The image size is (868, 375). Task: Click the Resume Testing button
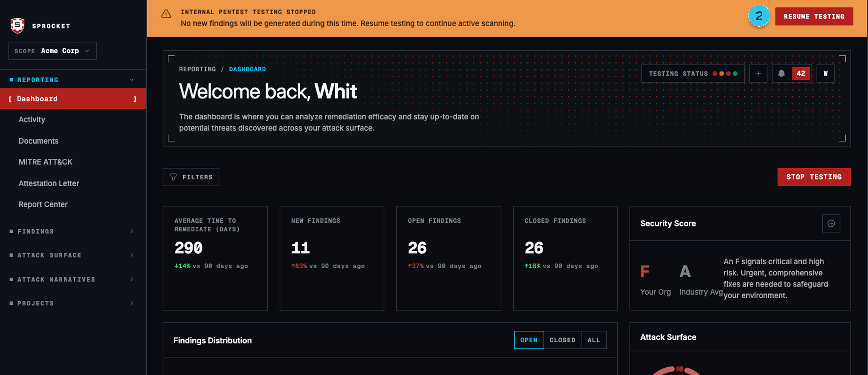pos(814,17)
